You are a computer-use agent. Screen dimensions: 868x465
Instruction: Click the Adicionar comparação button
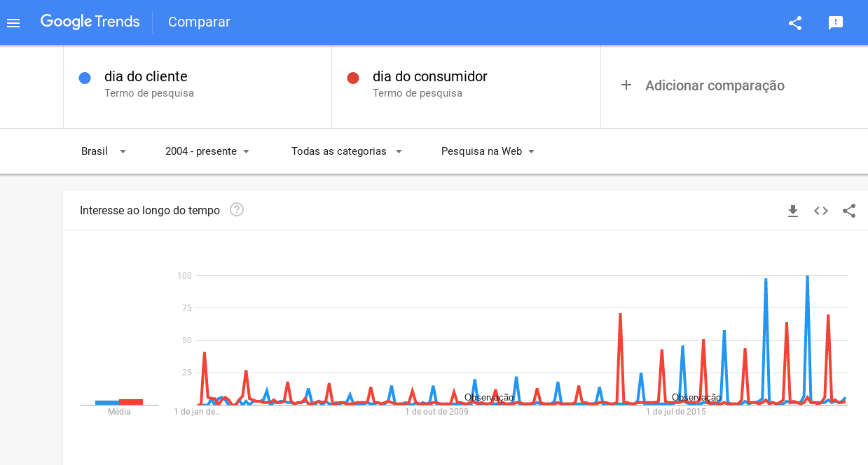[x=703, y=85]
